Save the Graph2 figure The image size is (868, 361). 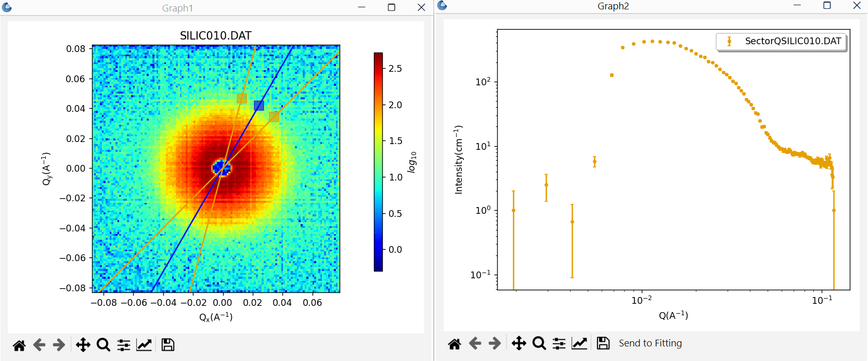(603, 343)
